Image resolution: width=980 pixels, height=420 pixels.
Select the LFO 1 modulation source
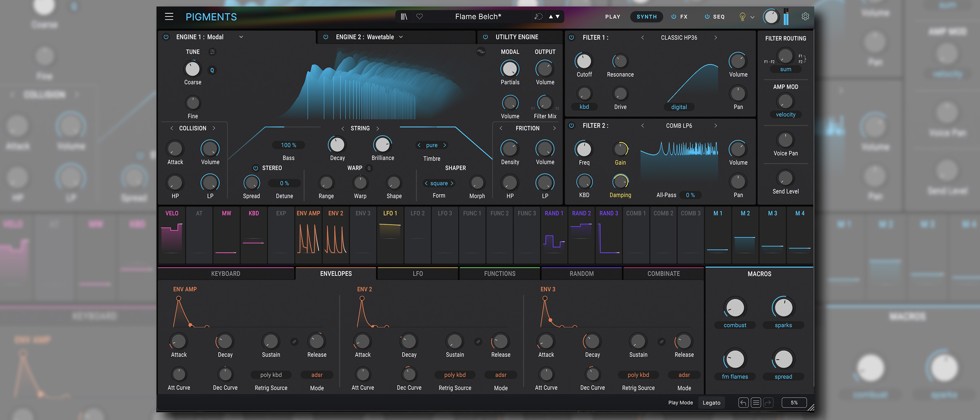(390, 235)
